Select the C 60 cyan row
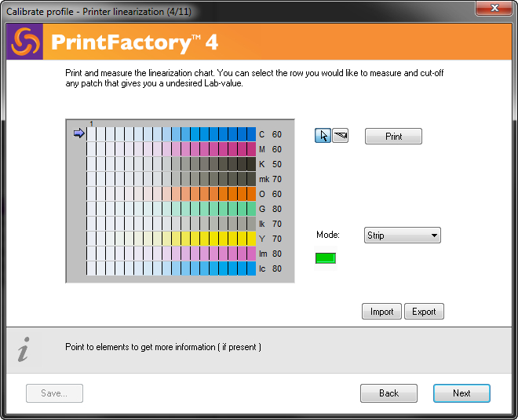Screen dimensions: 518x420 [171, 134]
